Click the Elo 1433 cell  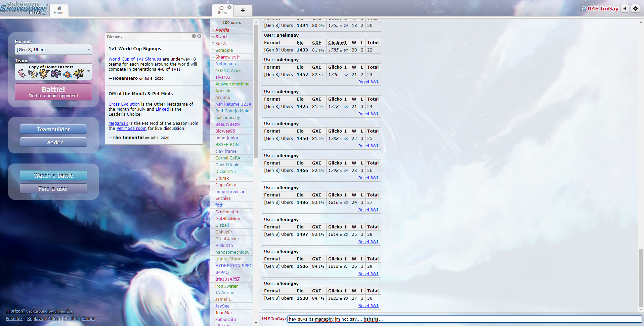(x=302, y=50)
